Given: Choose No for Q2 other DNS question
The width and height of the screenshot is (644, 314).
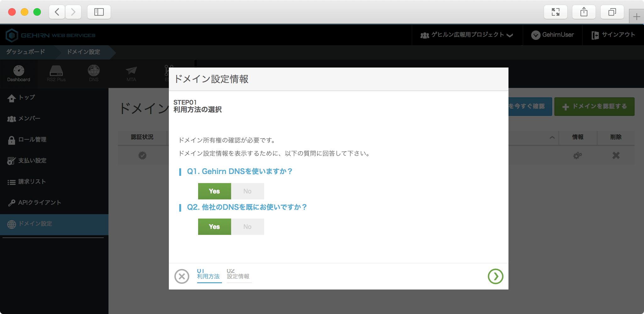Looking at the screenshot, I should 247,227.
